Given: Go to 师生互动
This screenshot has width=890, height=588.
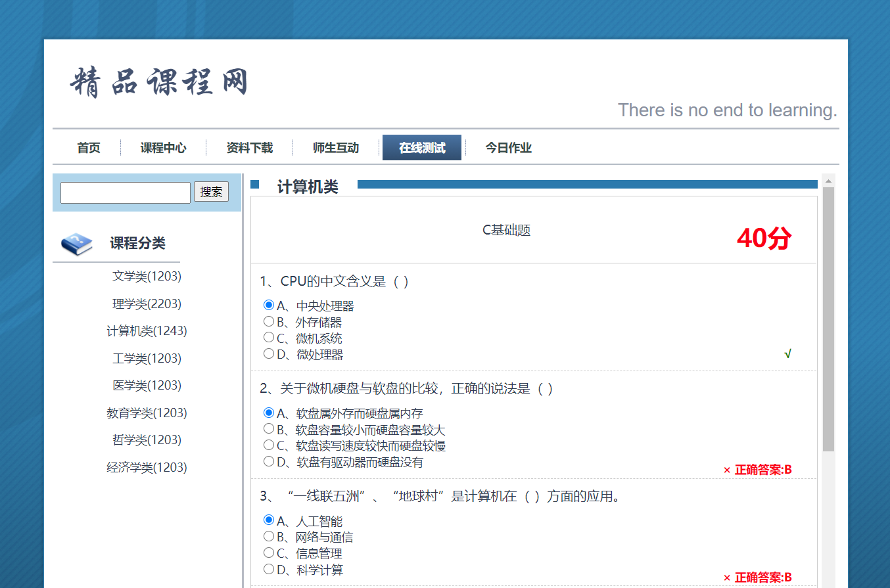Looking at the screenshot, I should [x=336, y=147].
